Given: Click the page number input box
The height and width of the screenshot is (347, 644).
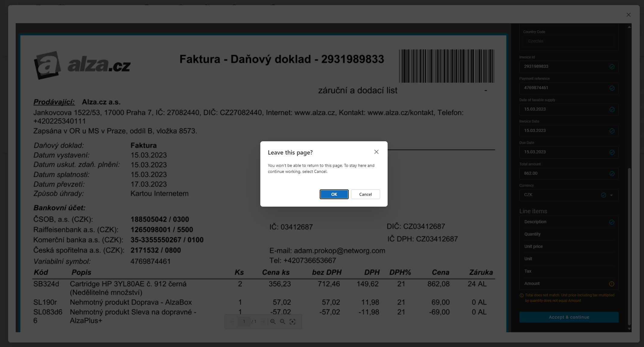Looking at the screenshot, I should tap(244, 321).
